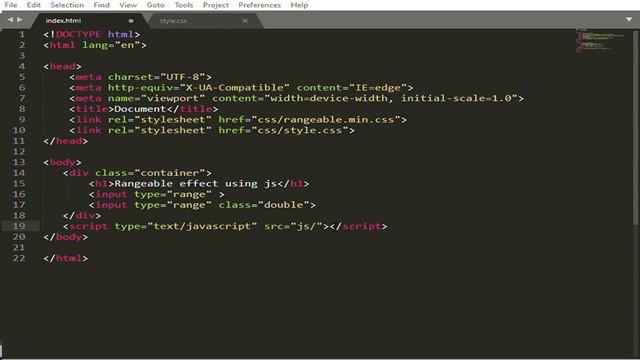Click line number 19 in gutter
Viewport: 640px width, 360px height.
click(x=19, y=226)
